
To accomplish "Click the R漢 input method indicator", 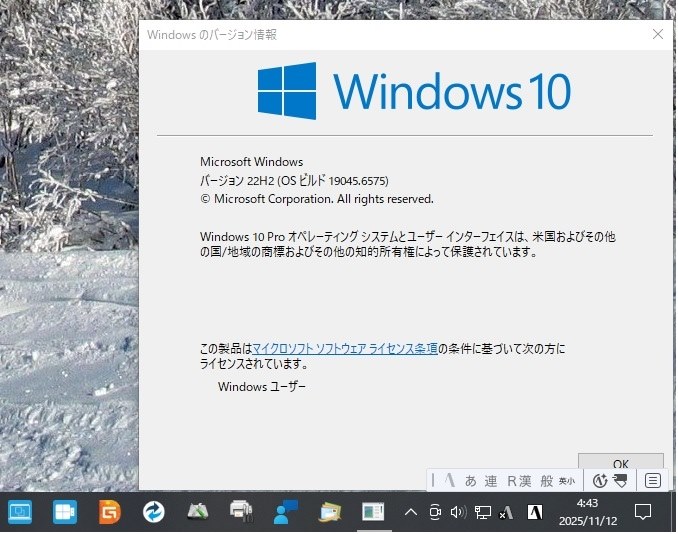I will point(519,480).
